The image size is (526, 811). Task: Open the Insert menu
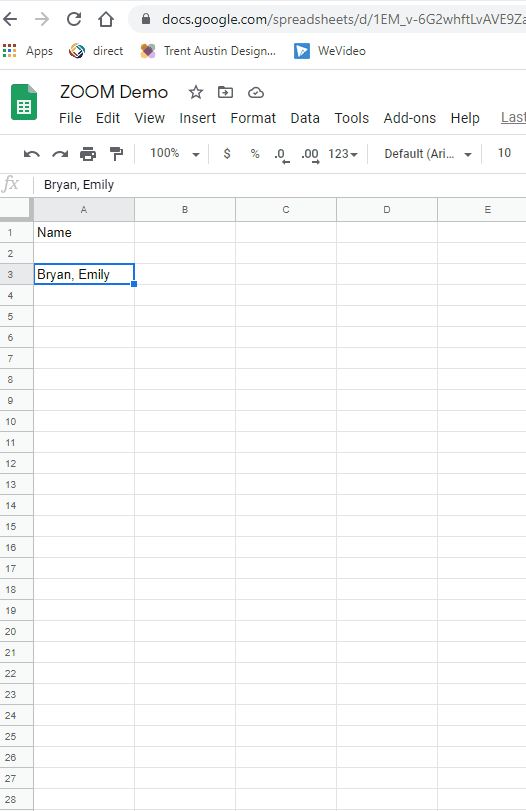pos(198,118)
